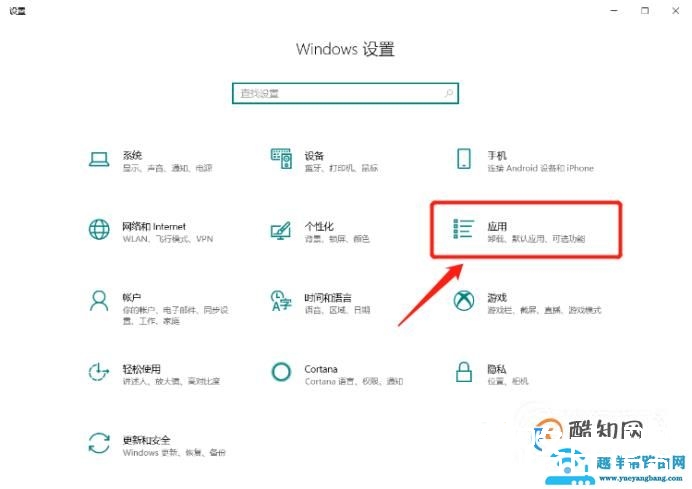Click the Privacy lock icon

point(464,372)
